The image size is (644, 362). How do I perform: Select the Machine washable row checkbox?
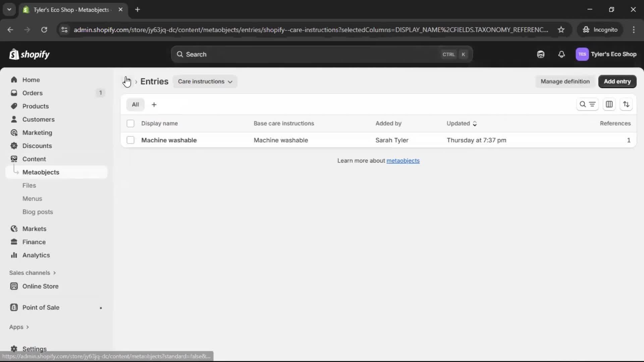tap(130, 140)
